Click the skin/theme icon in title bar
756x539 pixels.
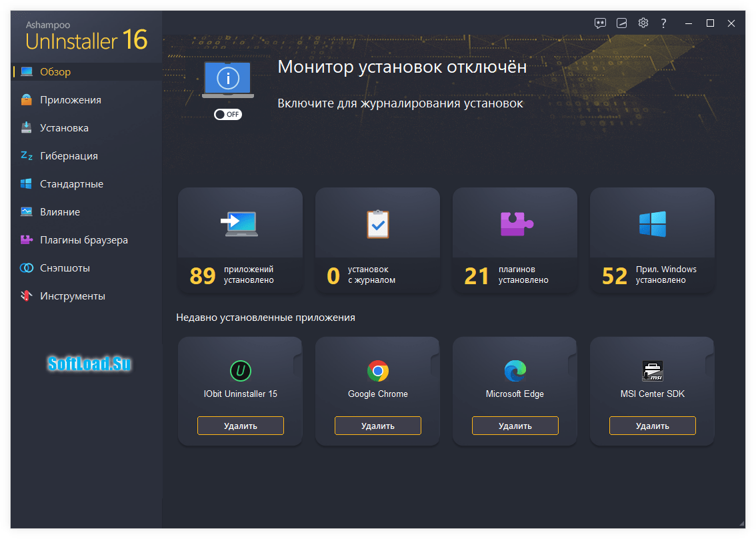pyautogui.click(x=621, y=23)
